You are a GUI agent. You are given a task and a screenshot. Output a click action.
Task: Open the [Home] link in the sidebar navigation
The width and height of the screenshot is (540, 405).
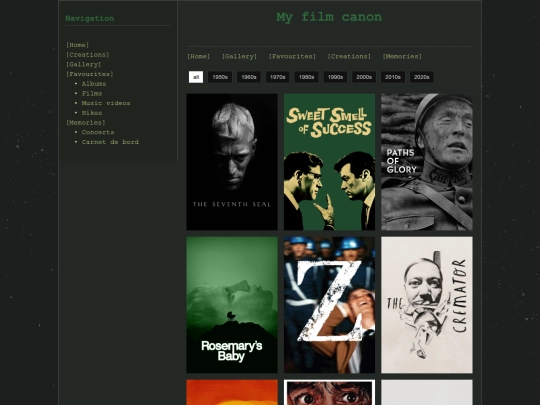point(77,45)
